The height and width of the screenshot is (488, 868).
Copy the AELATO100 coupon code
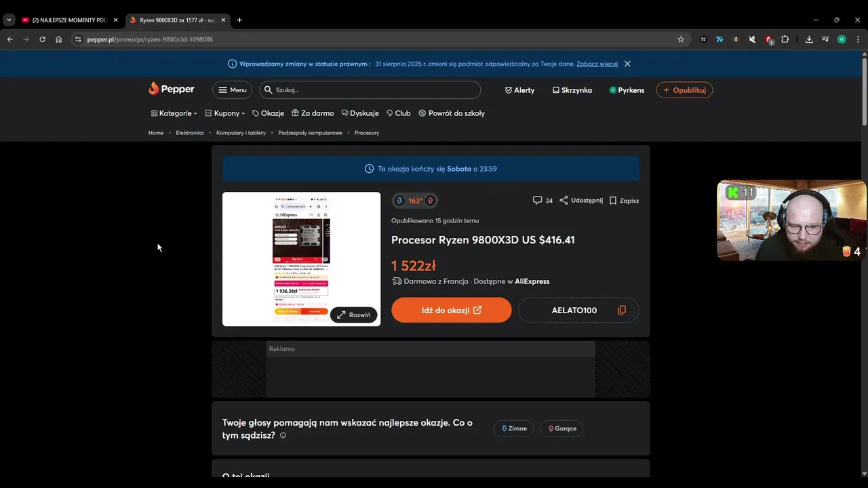pyautogui.click(x=578, y=310)
